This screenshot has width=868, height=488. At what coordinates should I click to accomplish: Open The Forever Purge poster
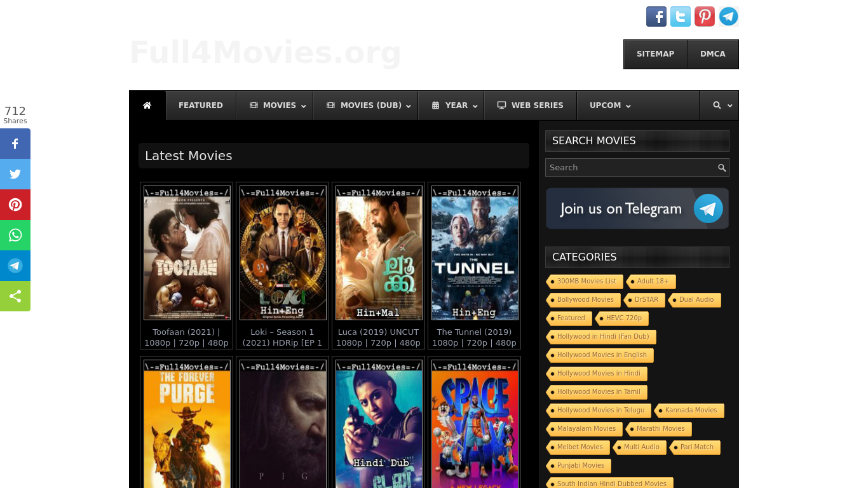[x=187, y=424]
